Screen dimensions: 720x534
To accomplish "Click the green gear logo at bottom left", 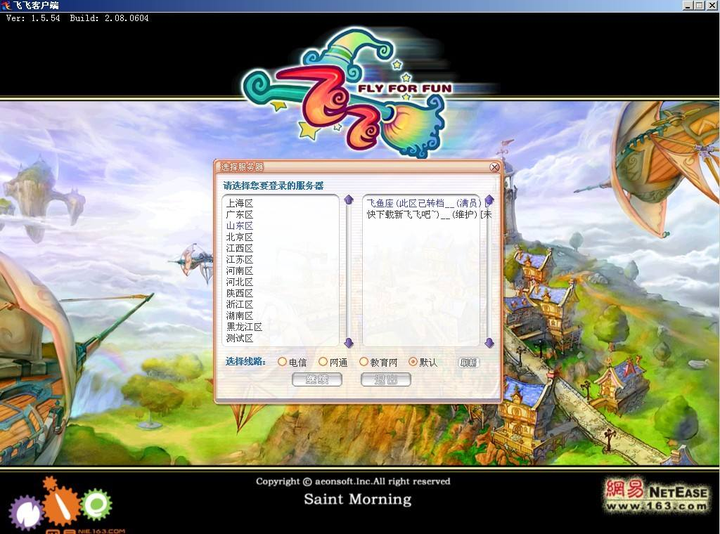I will coord(96,504).
